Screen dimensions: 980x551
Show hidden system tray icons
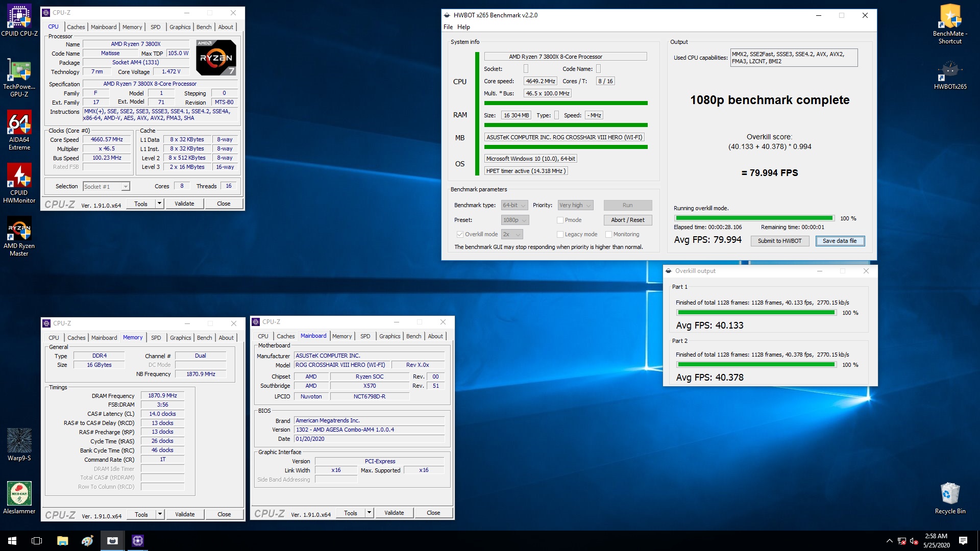890,541
